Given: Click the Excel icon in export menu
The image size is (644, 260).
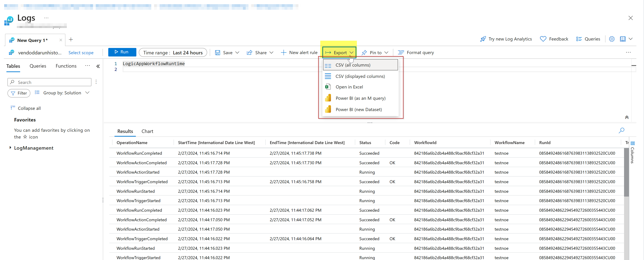Looking at the screenshot, I should click(x=328, y=87).
